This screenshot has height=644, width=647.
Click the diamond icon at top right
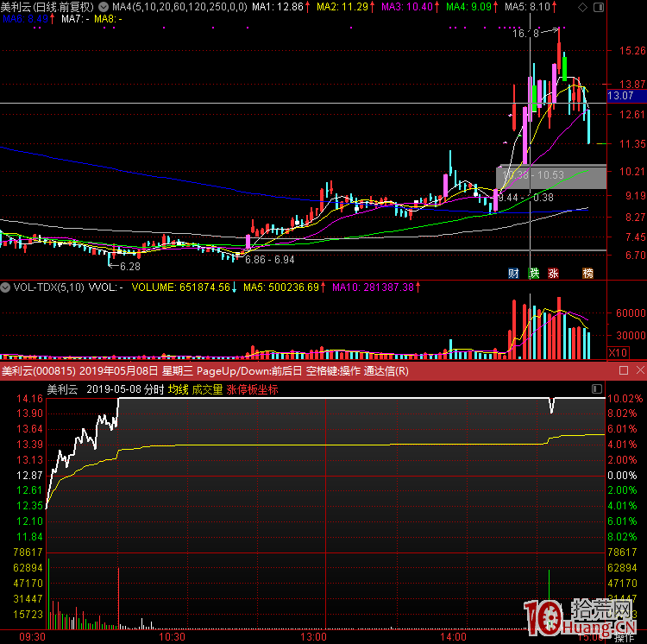[582, 8]
